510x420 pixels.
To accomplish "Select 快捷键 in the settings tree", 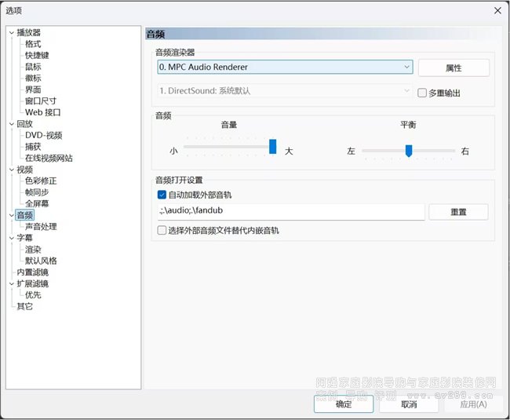I will 37,56.
